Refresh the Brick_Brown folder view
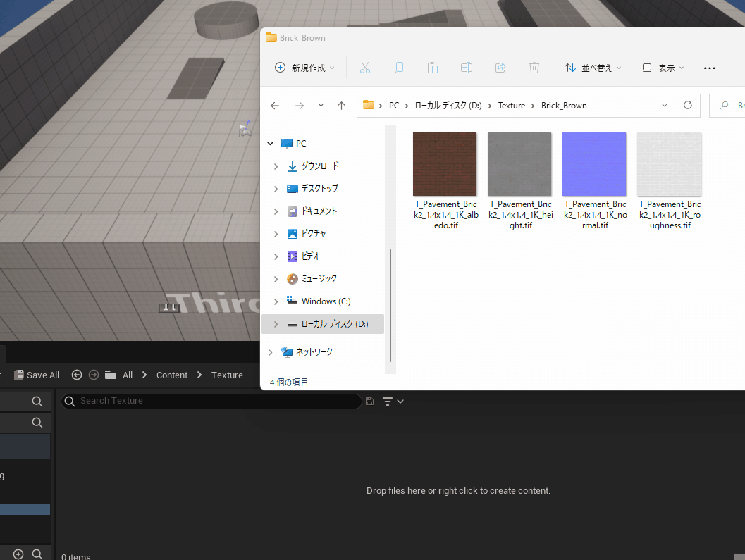Viewport: 745px width, 560px height. (x=687, y=105)
